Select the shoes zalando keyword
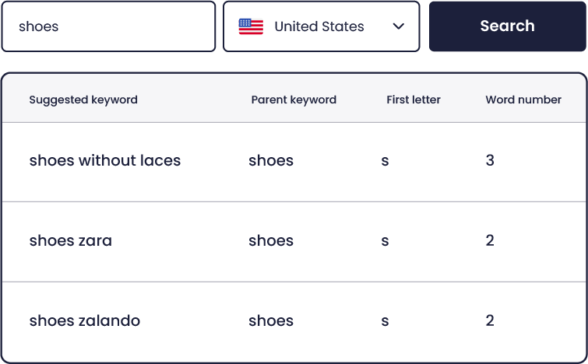588x364 pixels. click(85, 321)
